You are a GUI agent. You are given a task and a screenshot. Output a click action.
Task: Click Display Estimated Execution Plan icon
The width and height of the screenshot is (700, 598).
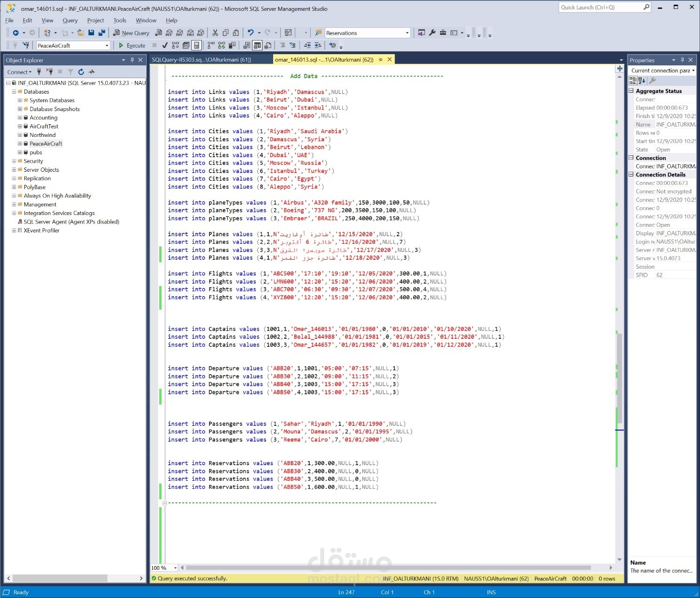point(175,46)
